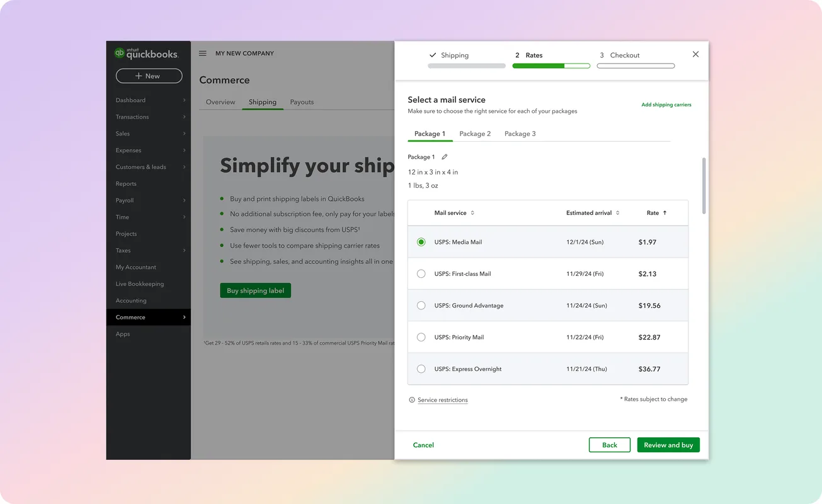
Task: Click the panel's vertical scrollbar
Action: pyautogui.click(x=704, y=186)
